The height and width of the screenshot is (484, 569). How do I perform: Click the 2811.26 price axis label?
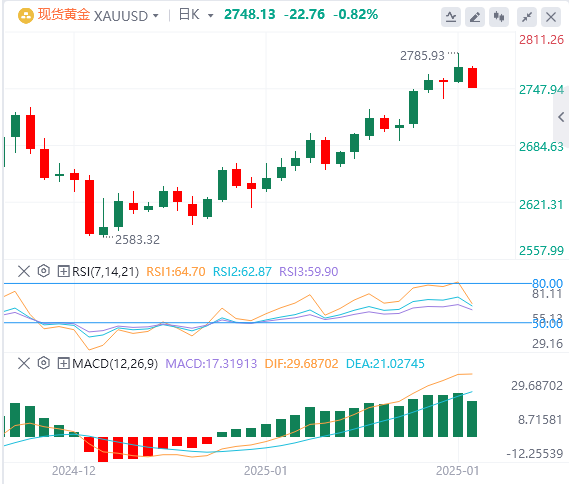click(541, 40)
